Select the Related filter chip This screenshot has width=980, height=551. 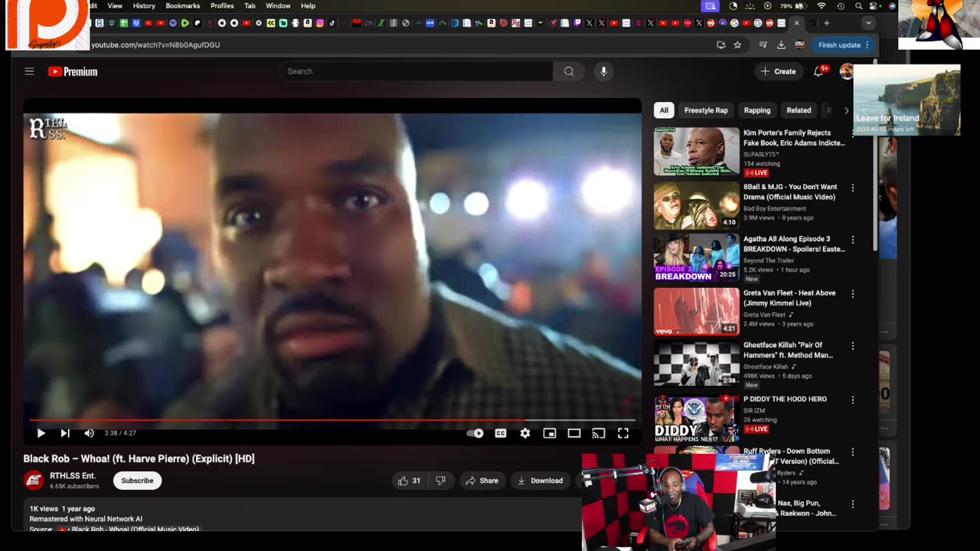[x=799, y=110]
